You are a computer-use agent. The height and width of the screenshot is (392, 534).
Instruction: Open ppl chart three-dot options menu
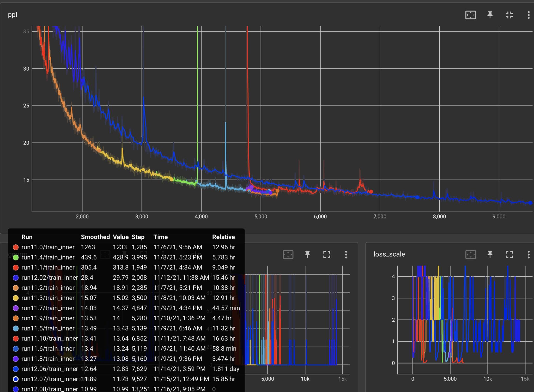tap(528, 15)
